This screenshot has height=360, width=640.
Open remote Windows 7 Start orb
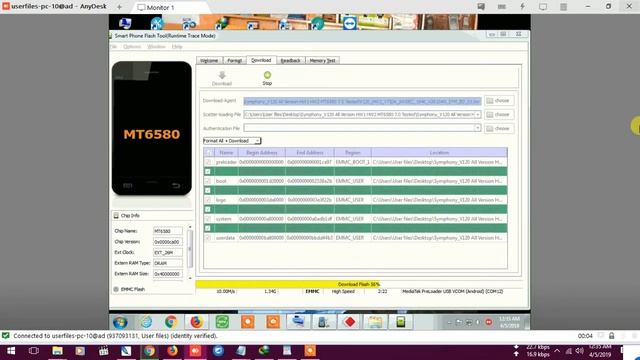click(x=120, y=322)
